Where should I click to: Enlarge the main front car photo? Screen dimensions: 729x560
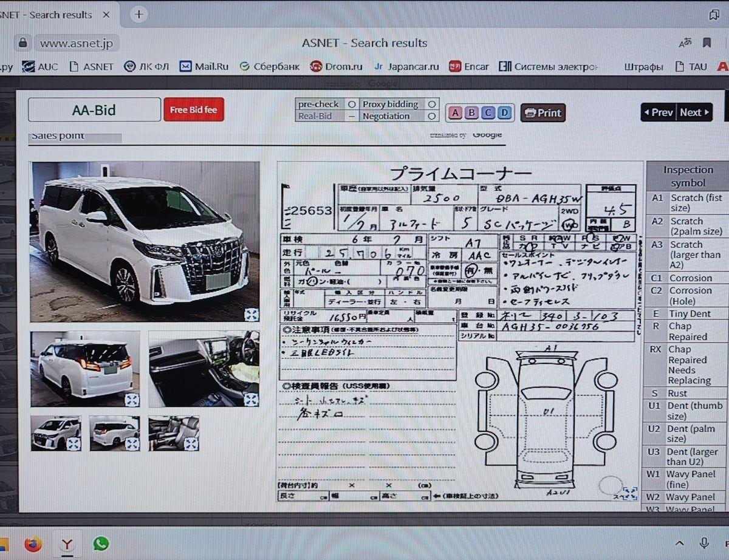pyautogui.click(x=145, y=241)
